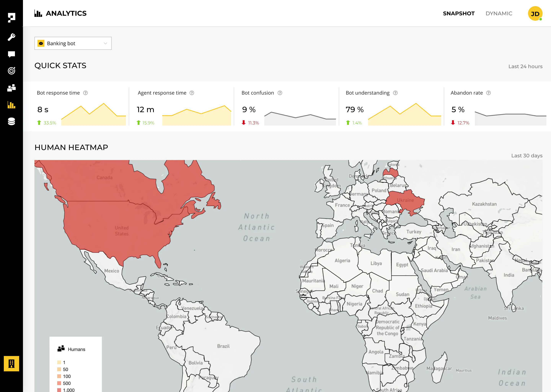Image resolution: width=551 pixels, height=392 pixels.
Task: Click the legend swatch for 1 human
Action: pos(59,362)
